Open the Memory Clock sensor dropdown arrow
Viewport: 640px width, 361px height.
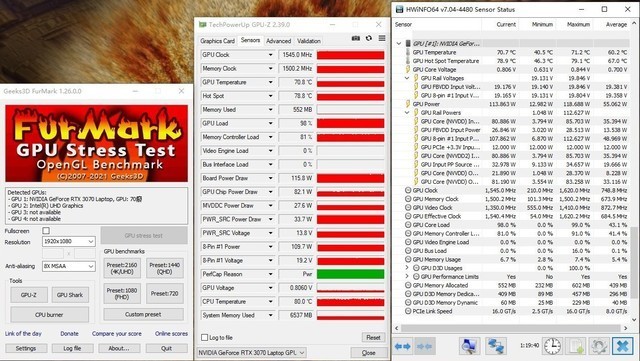coord(270,69)
